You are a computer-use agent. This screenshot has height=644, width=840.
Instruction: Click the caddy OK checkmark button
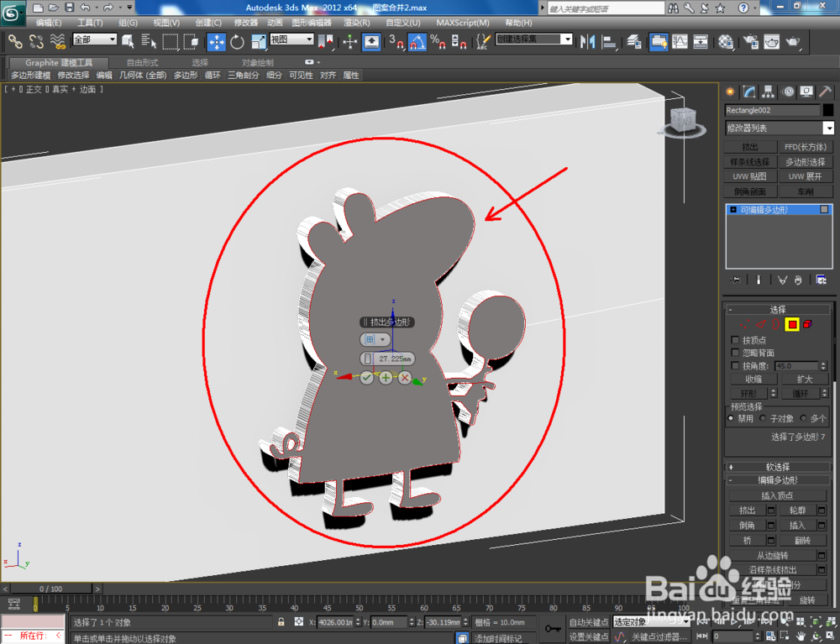pyautogui.click(x=366, y=378)
